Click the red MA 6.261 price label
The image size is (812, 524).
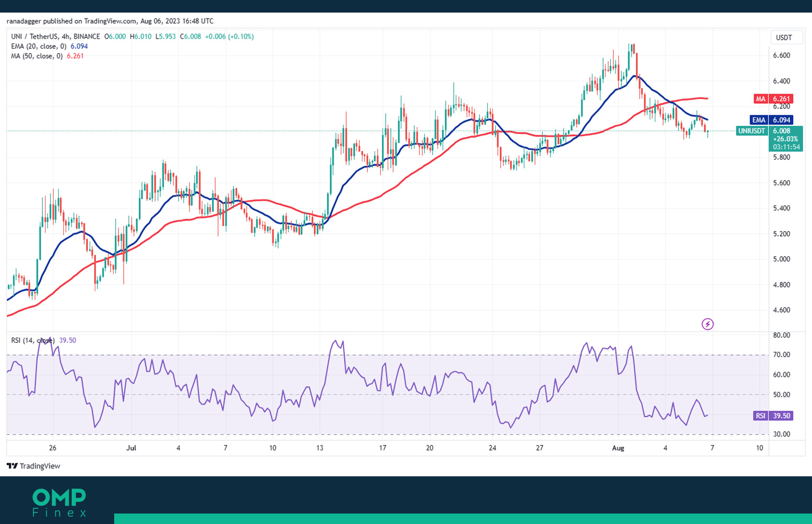(773, 99)
